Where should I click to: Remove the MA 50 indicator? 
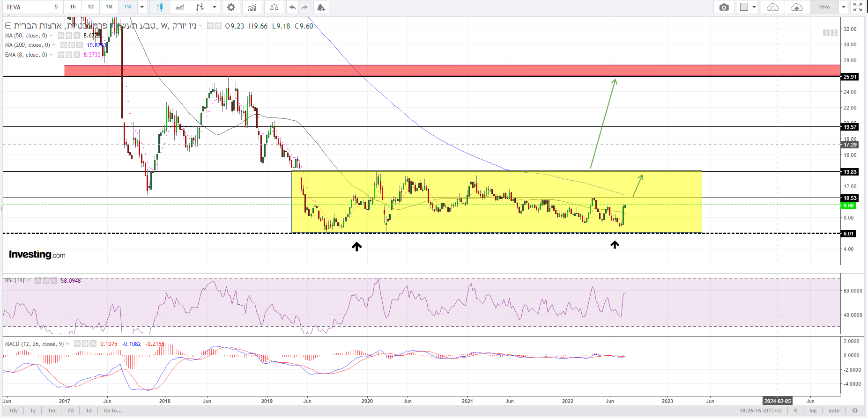point(77,36)
